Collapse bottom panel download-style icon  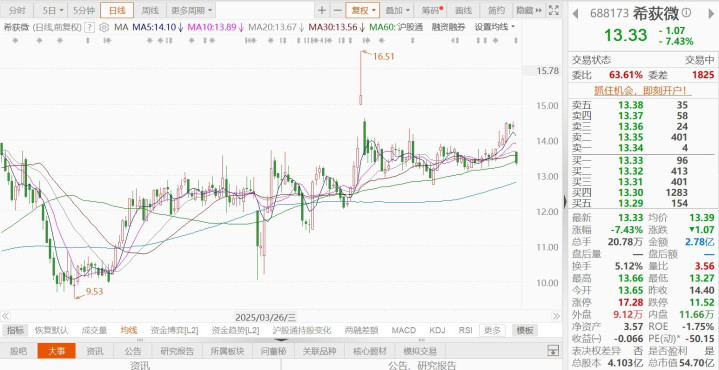(554, 351)
